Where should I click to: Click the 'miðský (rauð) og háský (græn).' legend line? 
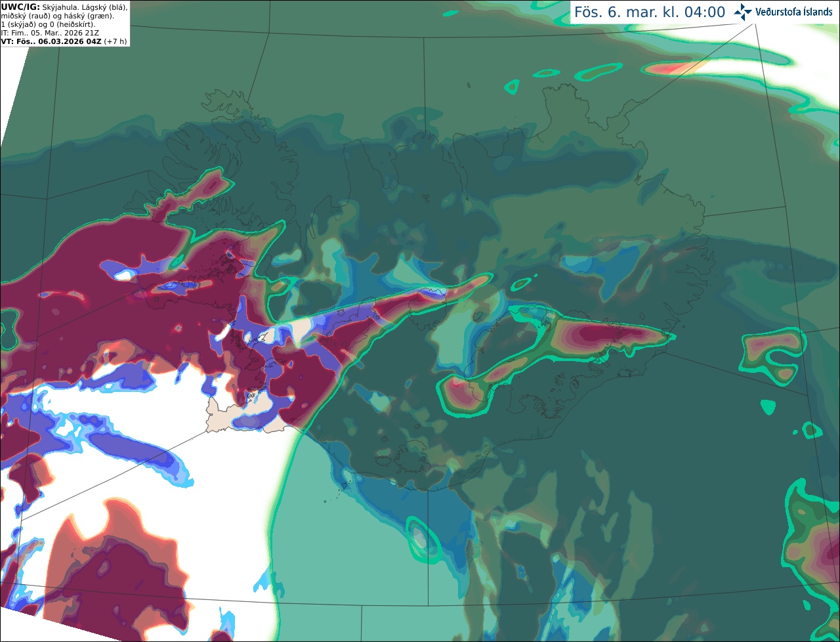(57, 16)
